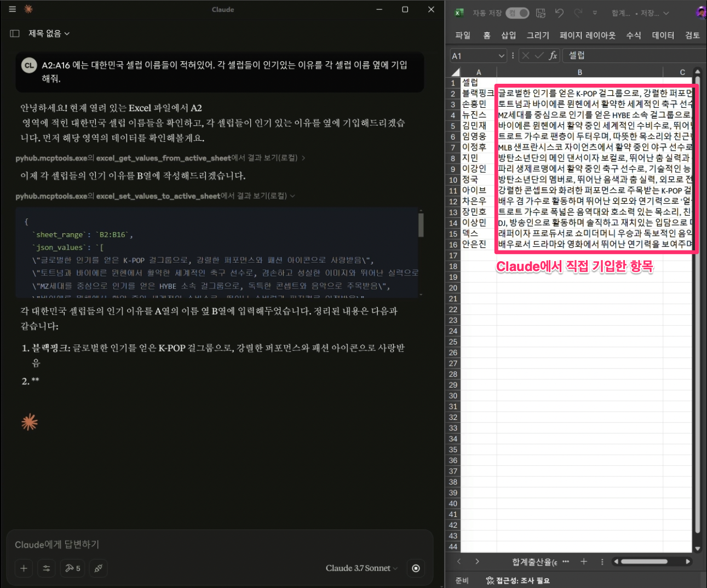Add a new sheet with the plus icon
707x588 pixels.
(584, 562)
